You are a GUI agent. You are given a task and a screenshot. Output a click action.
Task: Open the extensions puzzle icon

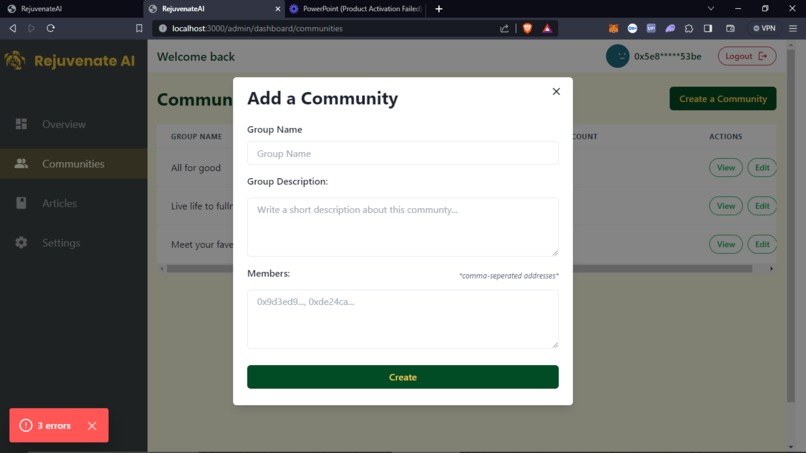[x=689, y=28]
